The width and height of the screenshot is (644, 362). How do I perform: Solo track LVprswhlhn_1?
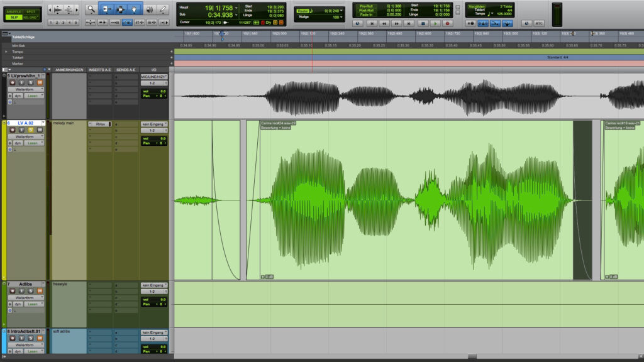coord(30,82)
